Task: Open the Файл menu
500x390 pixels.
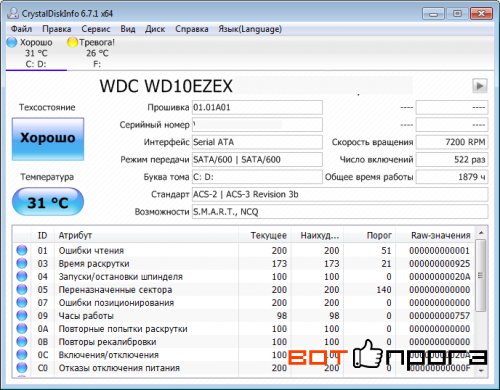Action: point(21,29)
